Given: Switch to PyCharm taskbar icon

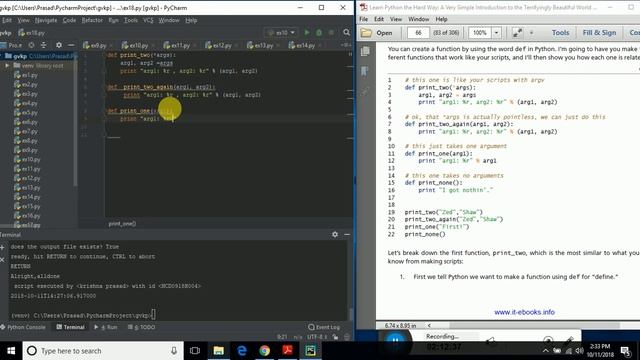Looking at the screenshot, I should pos(311,351).
